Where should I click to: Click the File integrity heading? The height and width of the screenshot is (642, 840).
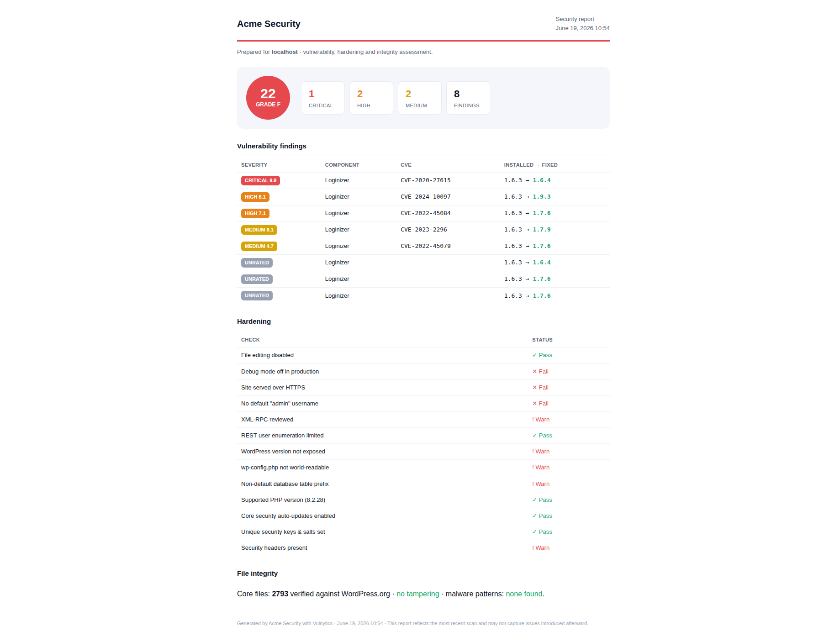pyautogui.click(x=257, y=574)
